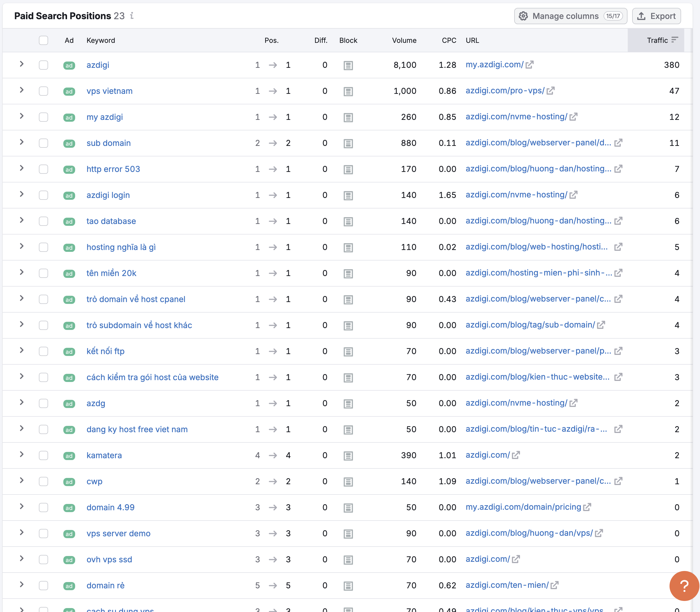Screen dimensions: 700x612
Task: Check the select-all checkbox in table header
Action: pyautogui.click(x=43, y=40)
